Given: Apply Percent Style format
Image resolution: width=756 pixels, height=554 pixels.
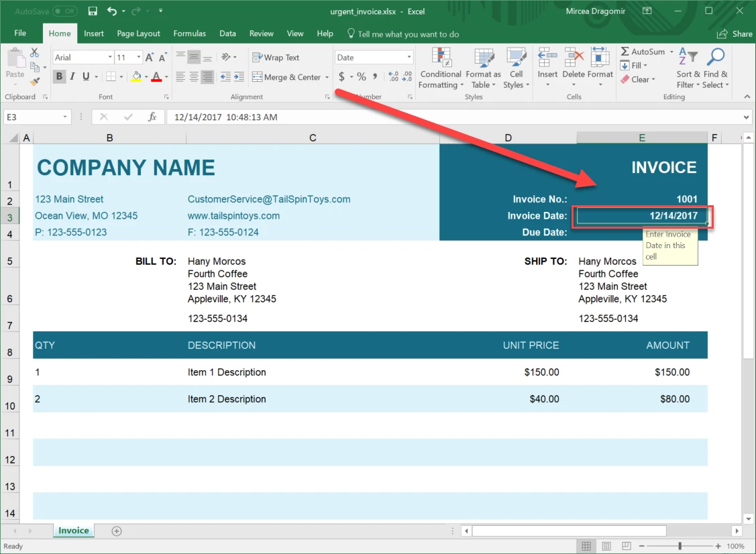Looking at the screenshot, I should (362, 76).
